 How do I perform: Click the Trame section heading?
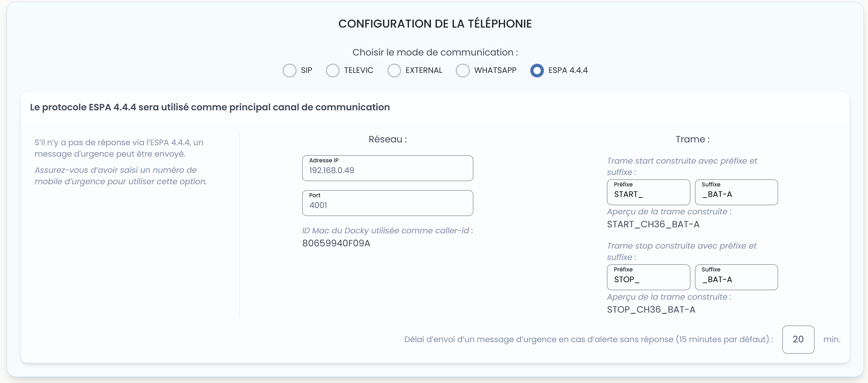coord(692,139)
